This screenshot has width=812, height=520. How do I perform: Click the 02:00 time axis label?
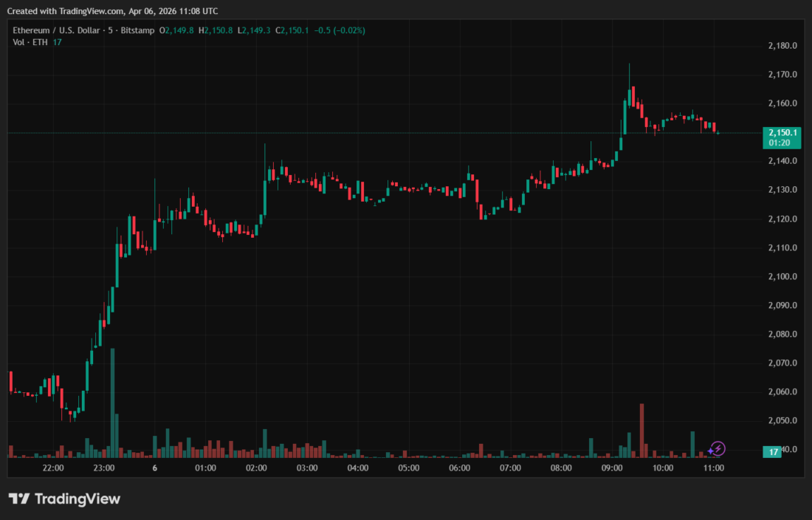[255, 468]
